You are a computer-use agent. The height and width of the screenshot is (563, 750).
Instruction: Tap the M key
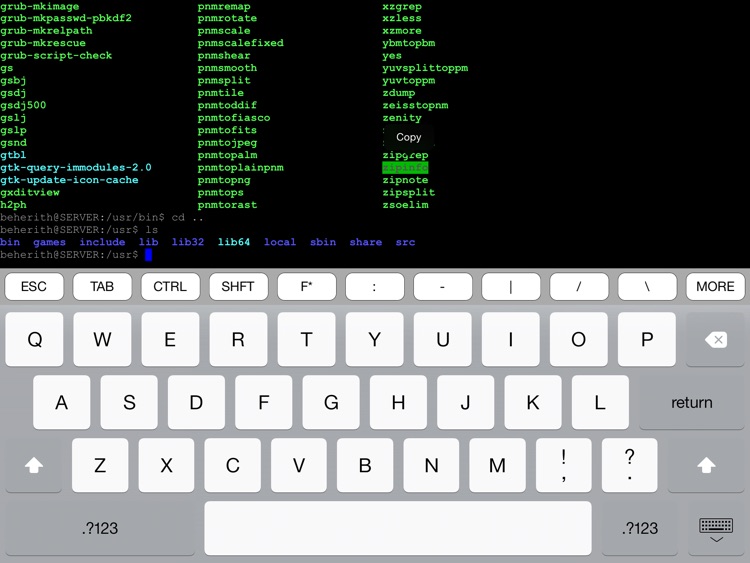click(497, 465)
